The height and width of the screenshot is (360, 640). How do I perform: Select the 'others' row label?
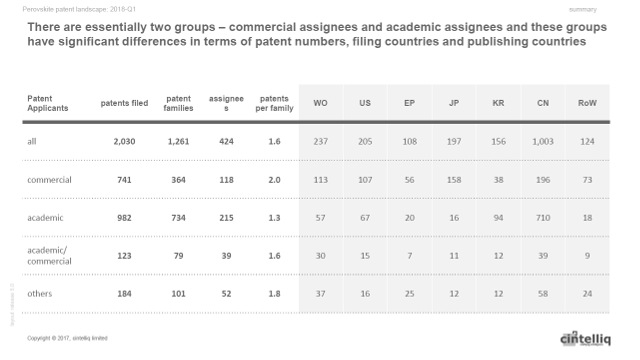40,293
